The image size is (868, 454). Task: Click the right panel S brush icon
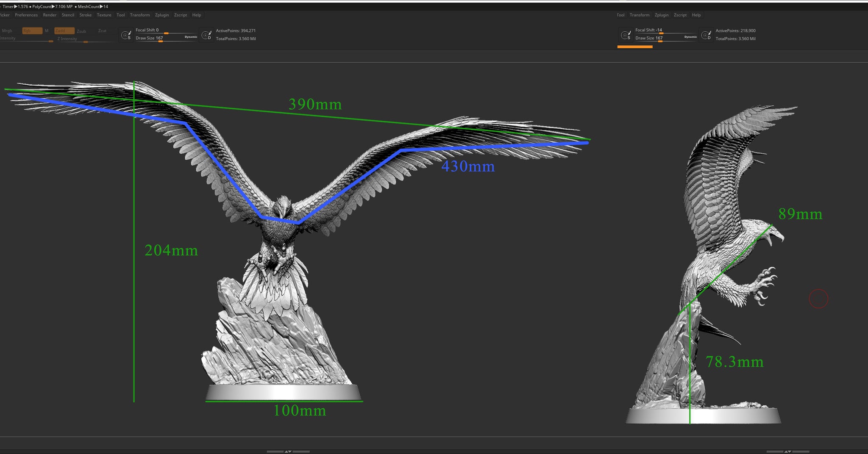coord(626,36)
